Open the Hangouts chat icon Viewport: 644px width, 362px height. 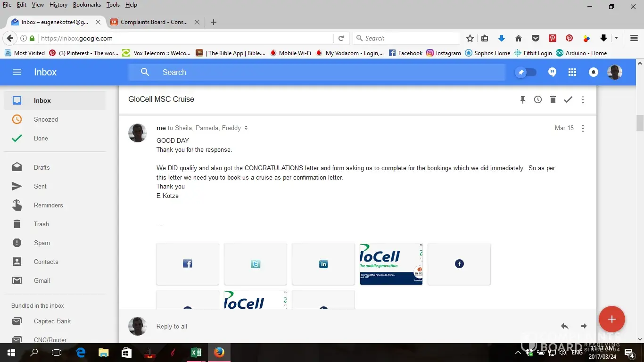[552, 72]
